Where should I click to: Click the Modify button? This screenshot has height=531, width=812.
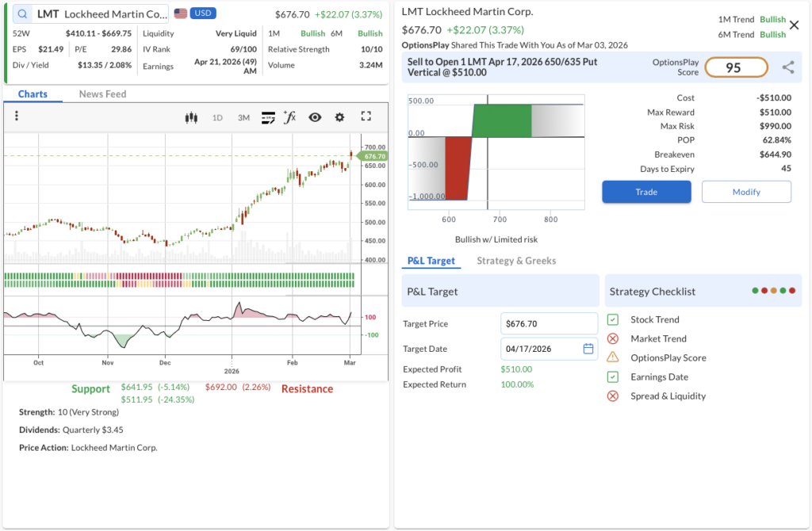tap(746, 192)
